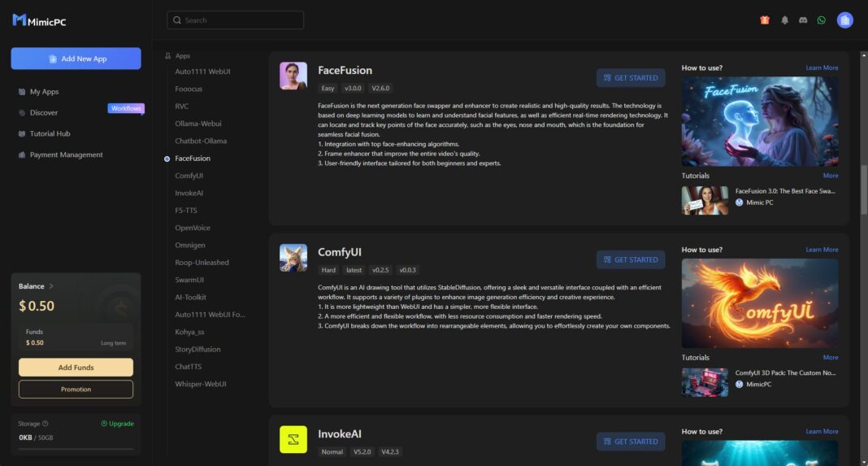Select AI-Toolkit in apps list

[x=190, y=297]
